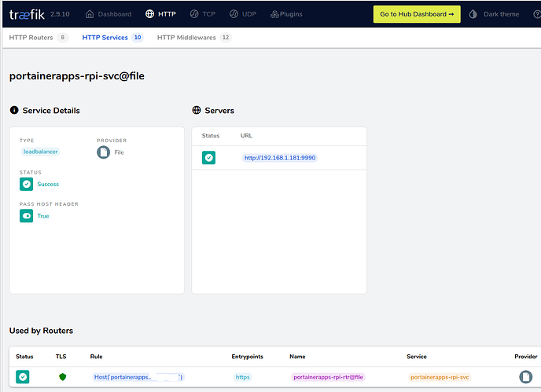Click the HTTP Services count badge 10
This screenshot has width=541, height=392.
coord(138,38)
